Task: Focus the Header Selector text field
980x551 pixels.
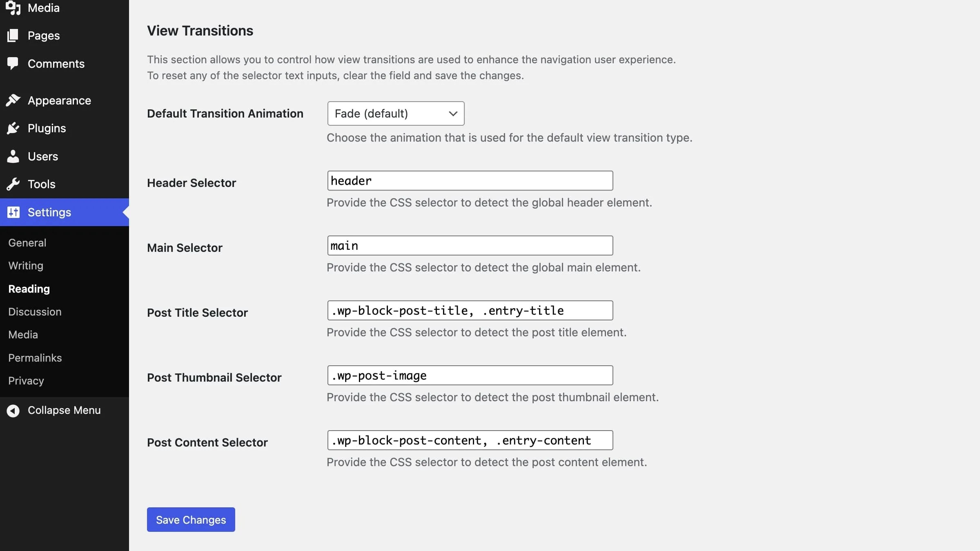Action: [x=470, y=181]
